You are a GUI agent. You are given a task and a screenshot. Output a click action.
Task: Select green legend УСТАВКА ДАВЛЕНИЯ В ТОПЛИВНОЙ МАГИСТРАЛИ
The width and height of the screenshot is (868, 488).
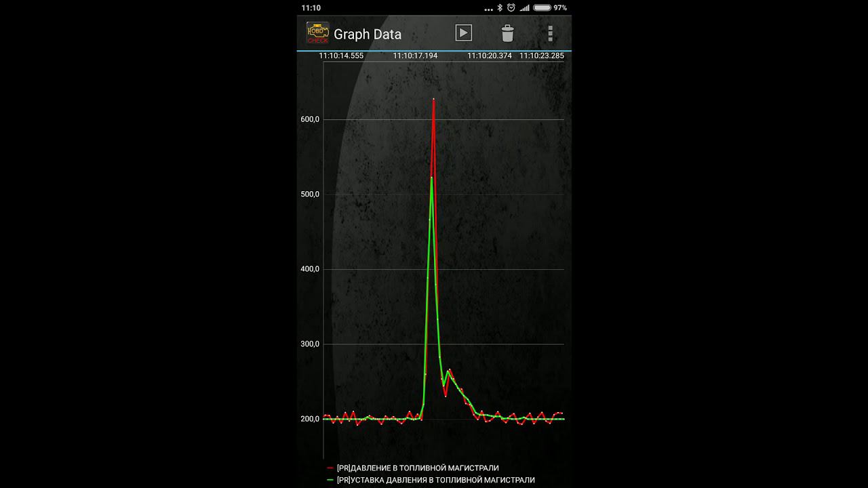[x=431, y=480]
